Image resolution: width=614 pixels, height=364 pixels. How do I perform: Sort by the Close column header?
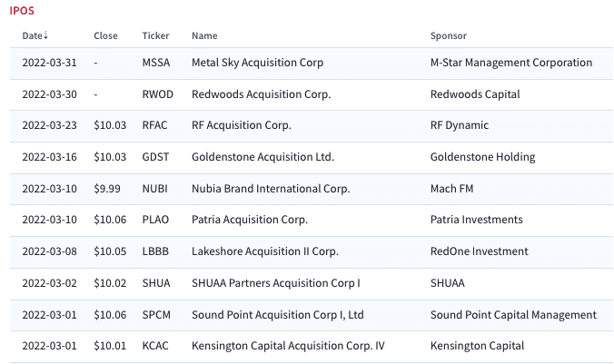tap(105, 35)
